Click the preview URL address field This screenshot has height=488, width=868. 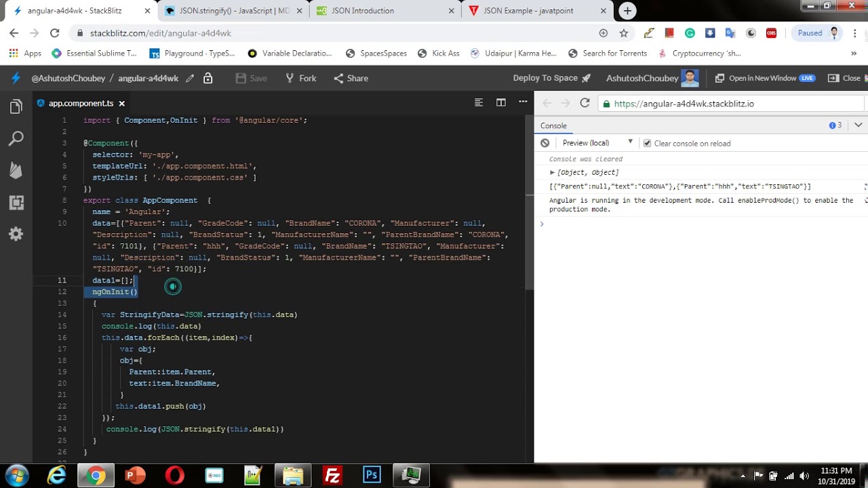coord(731,104)
